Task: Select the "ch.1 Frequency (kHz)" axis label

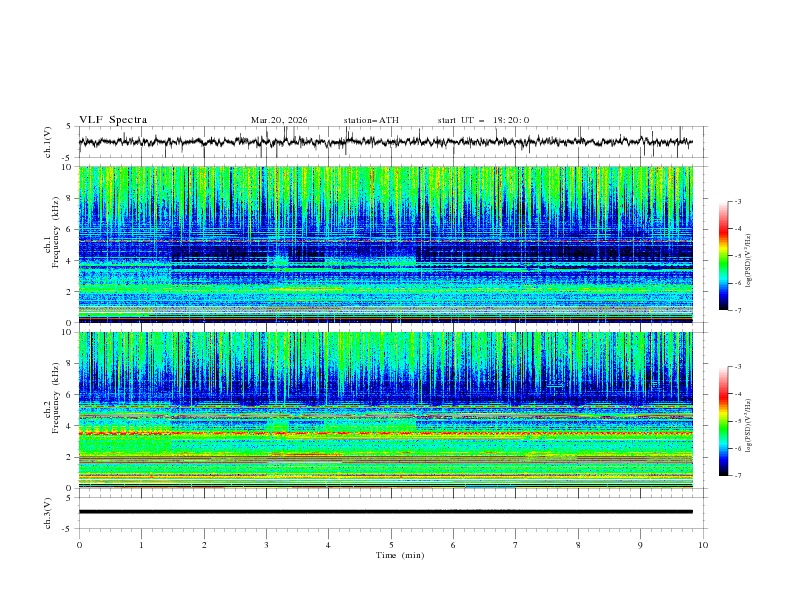Action: (x=52, y=231)
